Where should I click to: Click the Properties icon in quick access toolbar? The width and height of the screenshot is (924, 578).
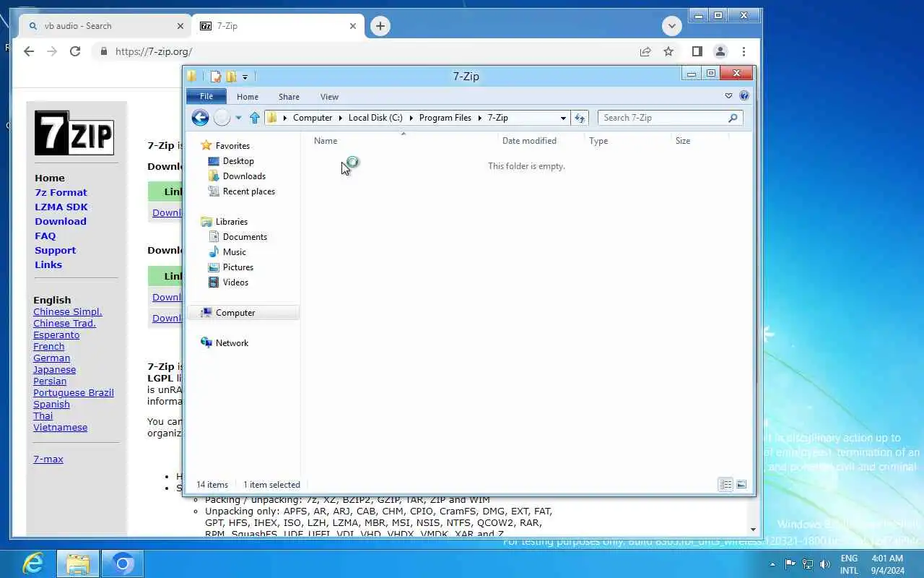tap(216, 77)
